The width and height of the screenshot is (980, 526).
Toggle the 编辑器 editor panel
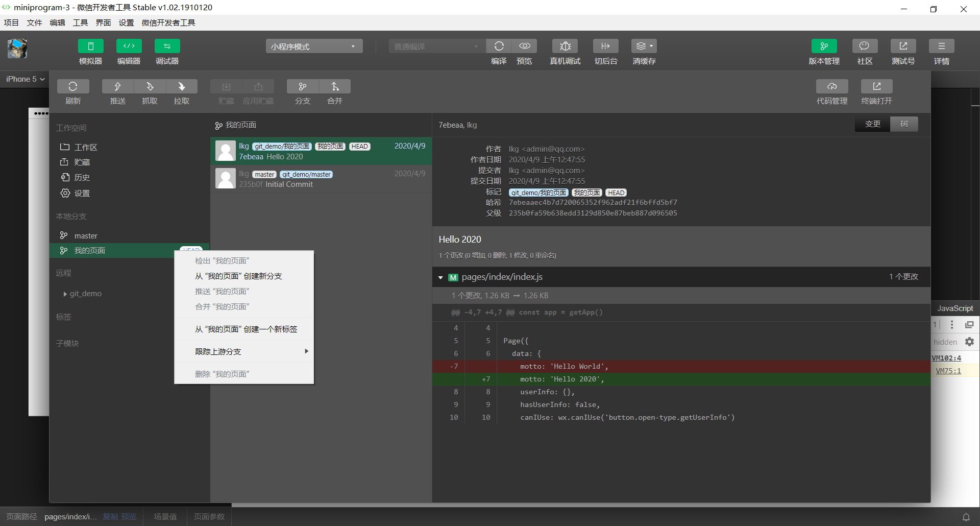[129, 46]
